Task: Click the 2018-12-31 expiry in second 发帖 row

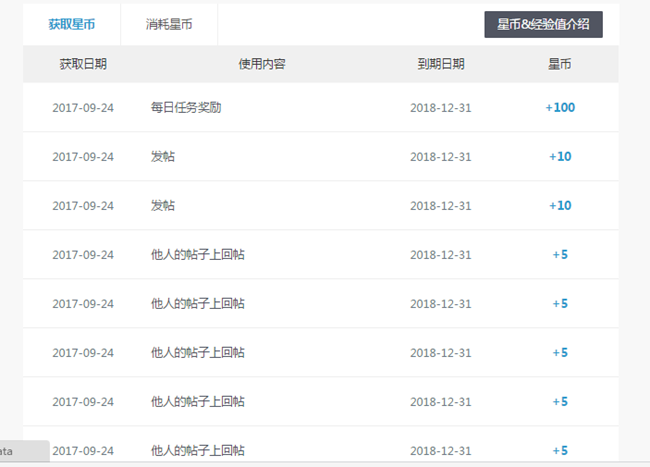Action: click(x=440, y=206)
